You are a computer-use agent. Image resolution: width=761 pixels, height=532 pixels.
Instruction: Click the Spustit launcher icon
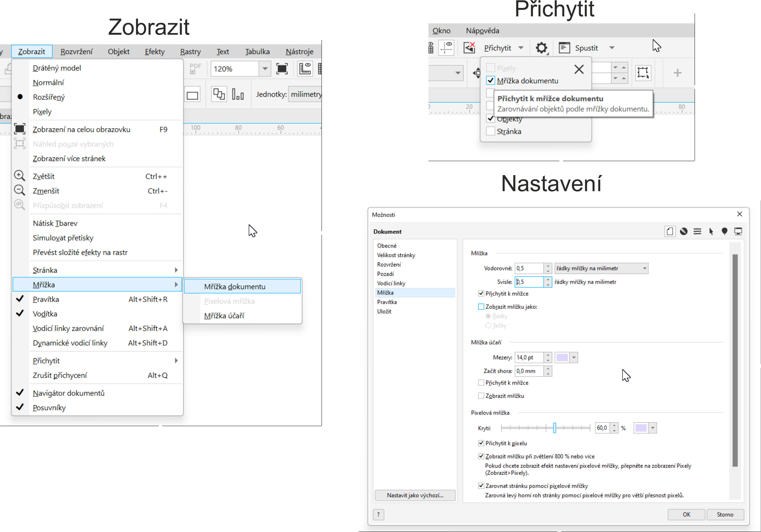[x=564, y=48]
